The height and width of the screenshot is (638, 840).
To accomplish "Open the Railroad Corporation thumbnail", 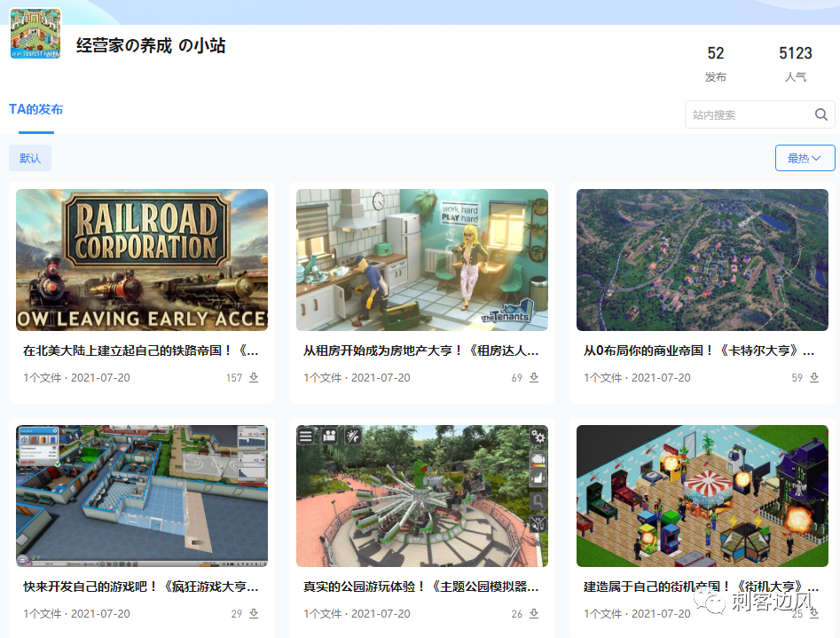I will pyautogui.click(x=142, y=260).
